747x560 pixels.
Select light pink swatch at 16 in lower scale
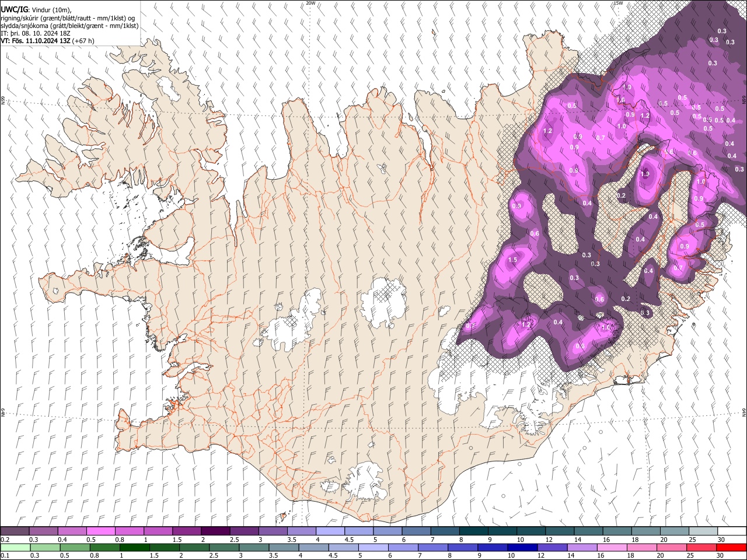[612, 547]
